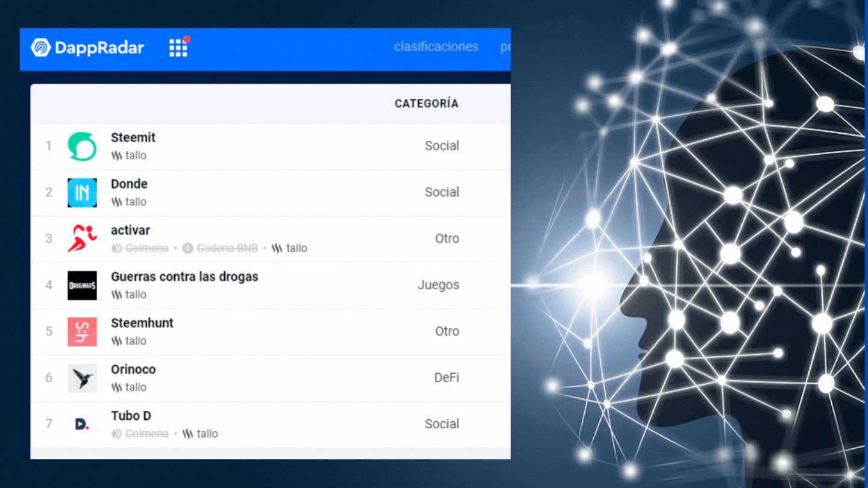Click the Colmena chain icon in Tubo D row
This screenshot has width=868, height=488.
116,434
